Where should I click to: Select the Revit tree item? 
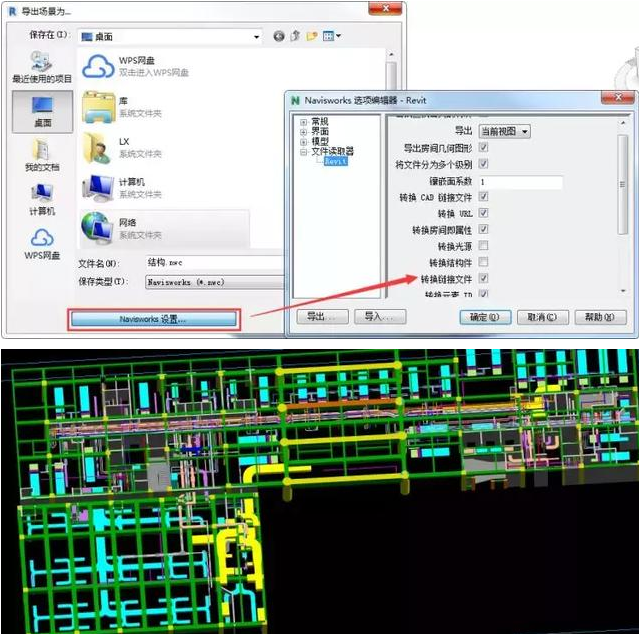coord(336,161)
